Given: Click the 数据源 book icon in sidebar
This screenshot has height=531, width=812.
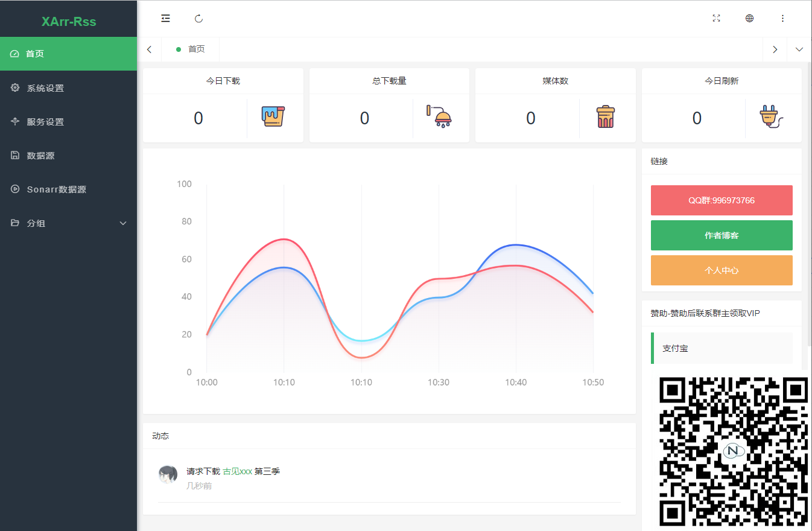Looking at the screenshot, I should (x=14, y=155).
